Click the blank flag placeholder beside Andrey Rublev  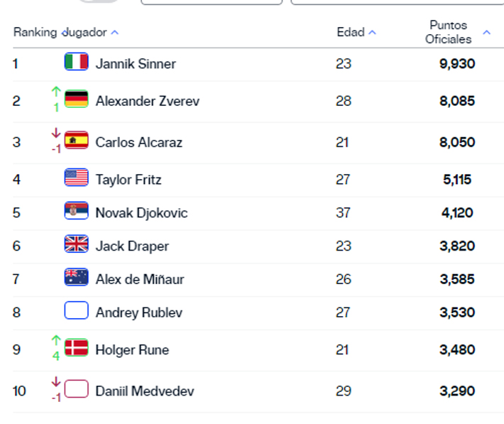point(76,311)
